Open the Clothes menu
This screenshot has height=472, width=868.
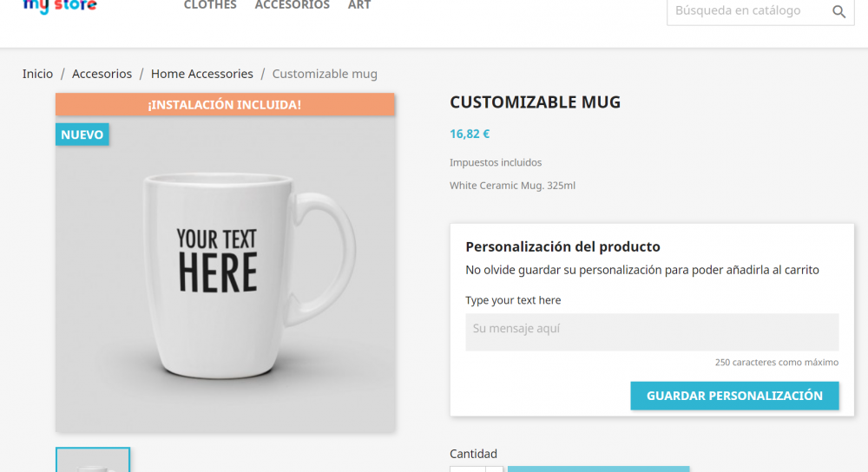[210, 6]
